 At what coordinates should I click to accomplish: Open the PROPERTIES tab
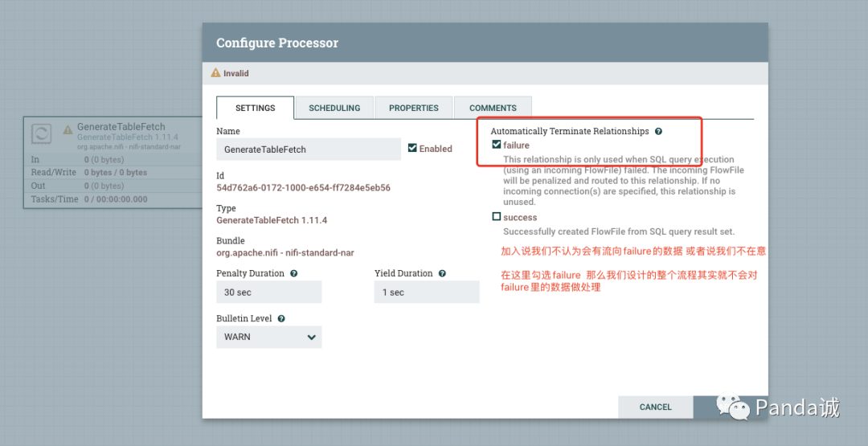(414, 108)
